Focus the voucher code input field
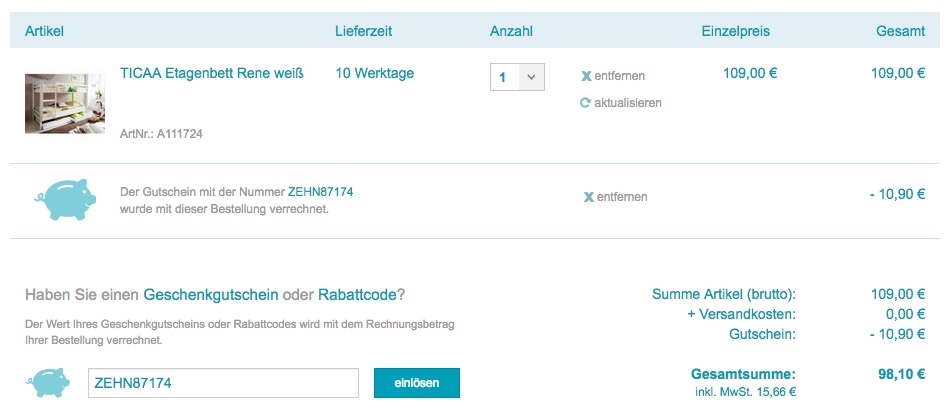This screenshot has height=415, width=948. pos(223,383)
